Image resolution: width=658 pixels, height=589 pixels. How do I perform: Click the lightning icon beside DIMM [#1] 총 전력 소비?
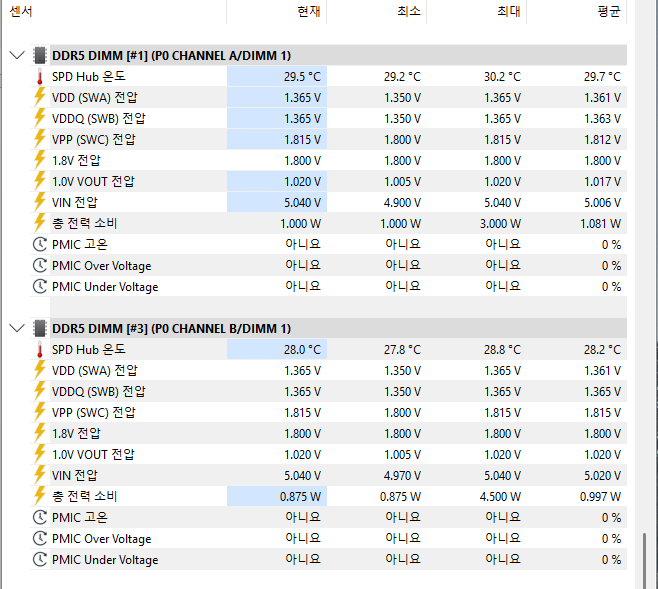[40, 223]
